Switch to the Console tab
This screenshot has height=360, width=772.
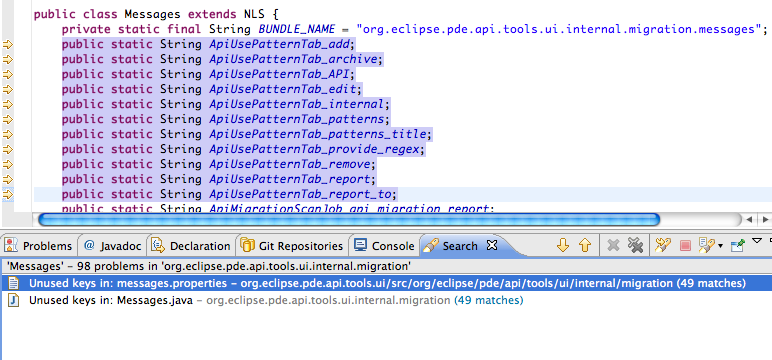click(x=385, y=246)
